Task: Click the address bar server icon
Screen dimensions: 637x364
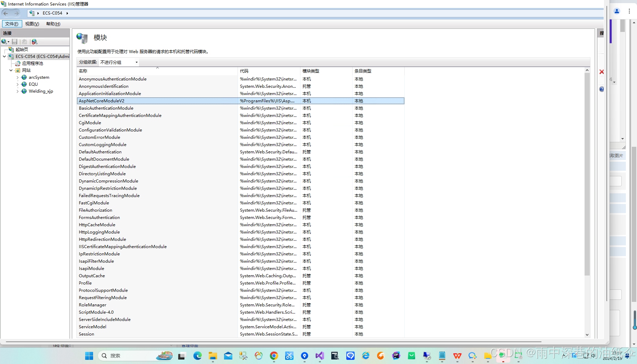Action: click(x=32, y=13)
